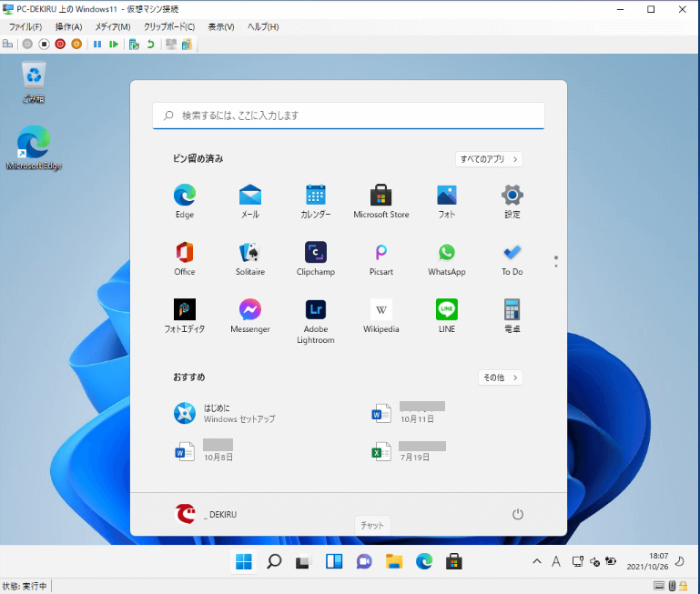Click the green Reset/Resume toolbar button
This screenshot has height=594, width=700.
click(x=114, y=44)
